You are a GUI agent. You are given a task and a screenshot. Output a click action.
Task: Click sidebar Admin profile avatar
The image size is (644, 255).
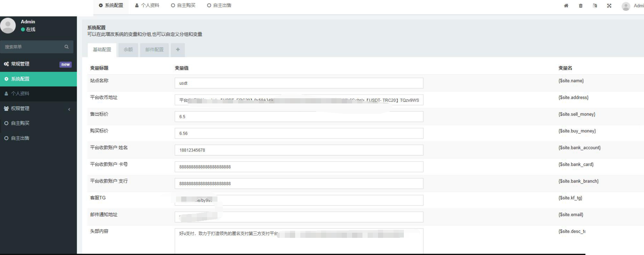8,26
